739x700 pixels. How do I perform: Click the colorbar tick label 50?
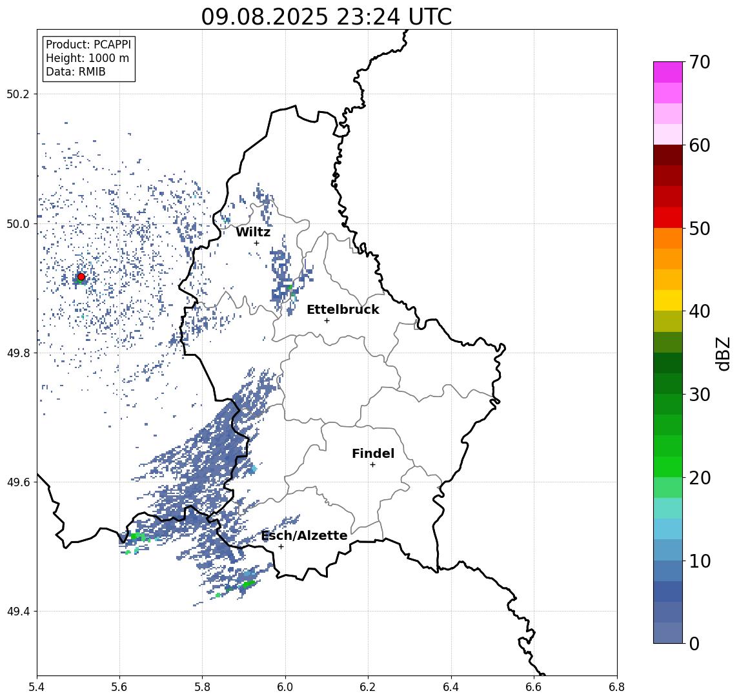700,229
